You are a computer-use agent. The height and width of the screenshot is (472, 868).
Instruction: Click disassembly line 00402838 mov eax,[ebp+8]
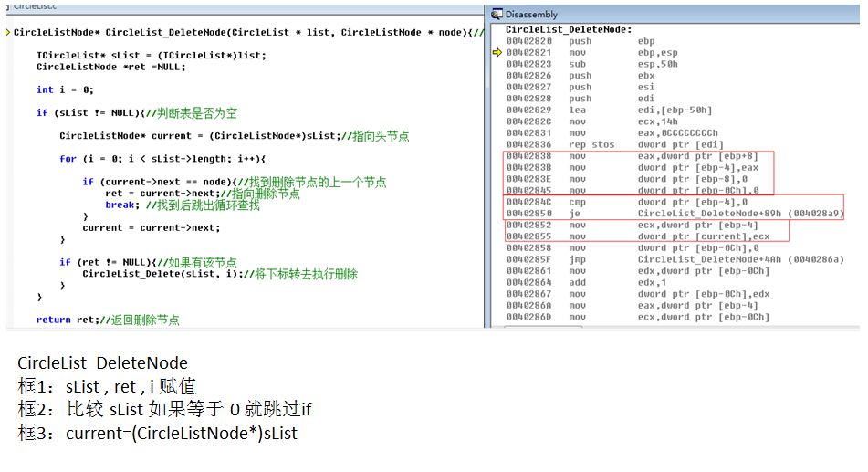click(632, 156)
